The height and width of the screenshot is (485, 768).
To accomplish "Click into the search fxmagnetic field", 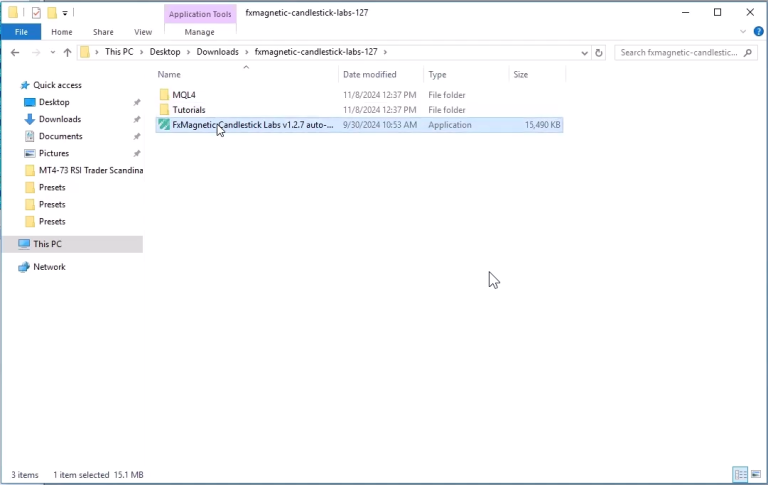I will 679,52.
